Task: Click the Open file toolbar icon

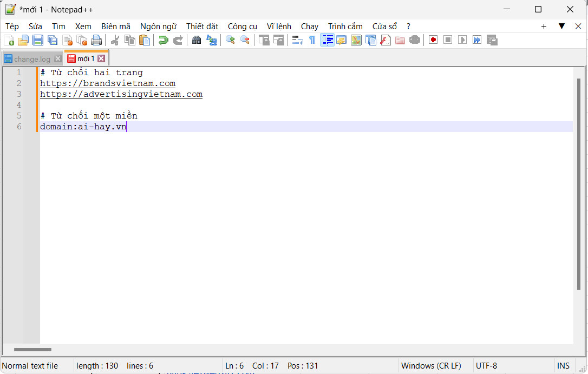Action: coord(23,40)
